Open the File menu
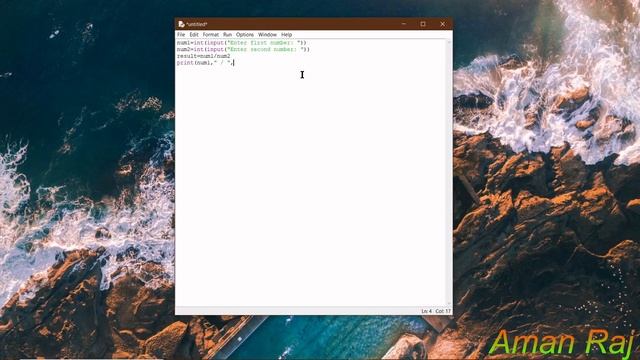This screenshot has height=360, width=640. point(181,35)
